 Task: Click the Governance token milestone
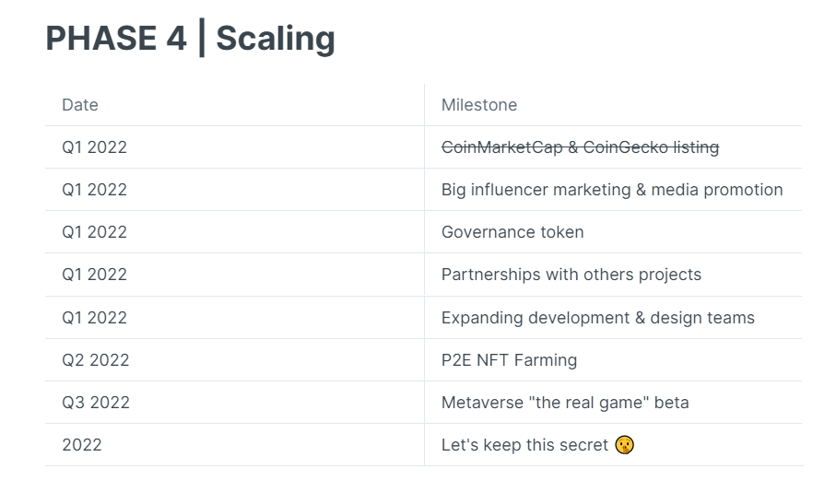coord(512,232)
